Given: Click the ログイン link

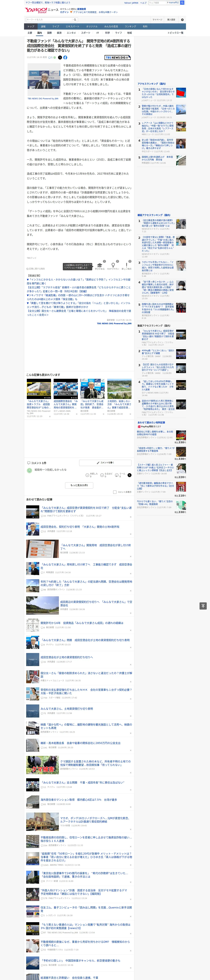Looking at the screenshot, I should pos(64,12).
